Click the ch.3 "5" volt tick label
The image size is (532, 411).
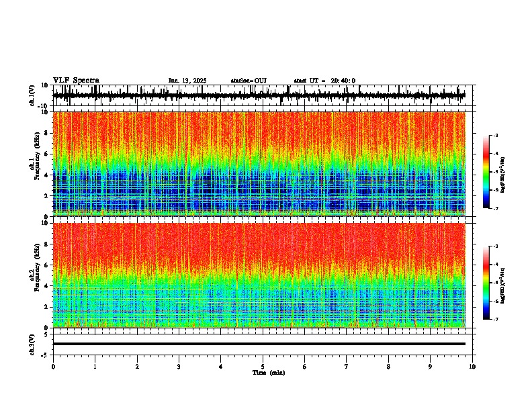coord(46,334)
